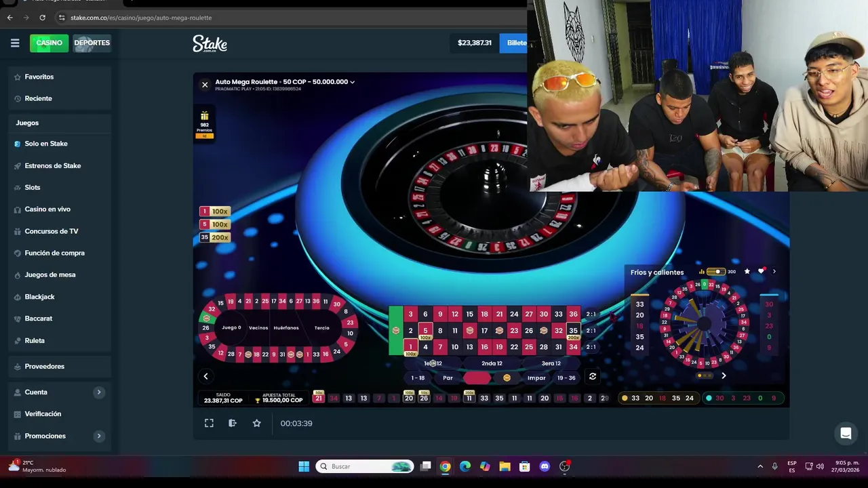The height and width of the screenshot is (488, 868).
Task: Place chip on green zero cell
Action: tap(395, 330)
